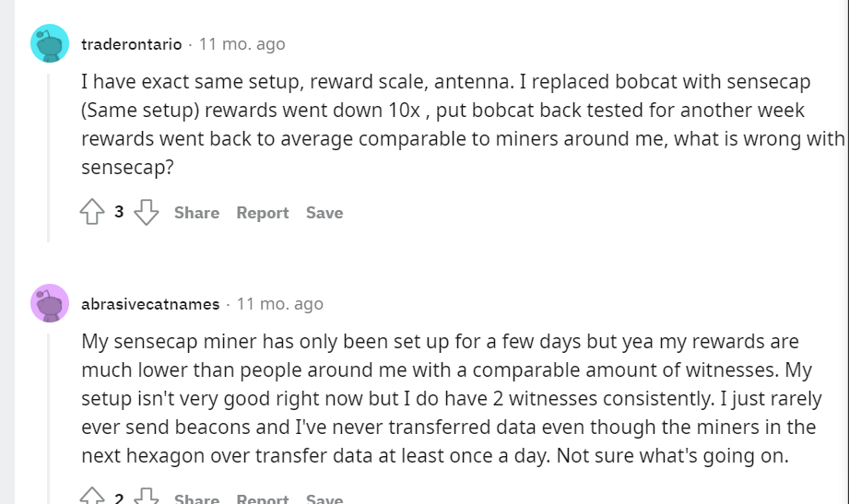Downvote traderontario's comment
The image size is (849, 504).
pyautogui.click(x=147, y=212)
